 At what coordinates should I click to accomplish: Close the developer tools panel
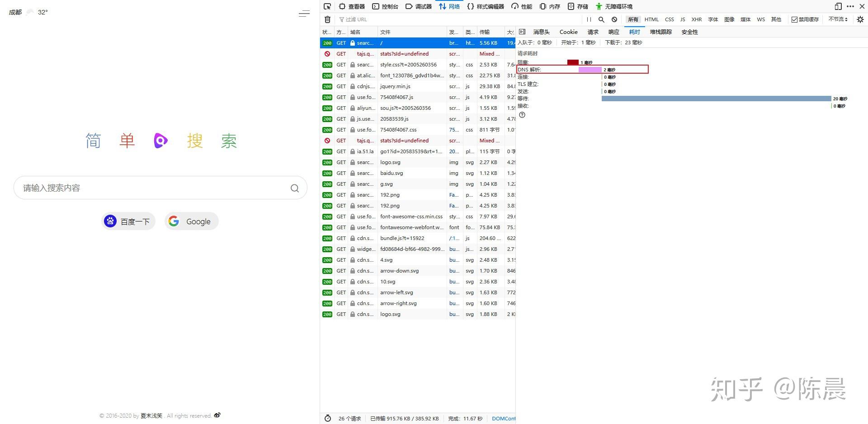(x=862, y=6)
